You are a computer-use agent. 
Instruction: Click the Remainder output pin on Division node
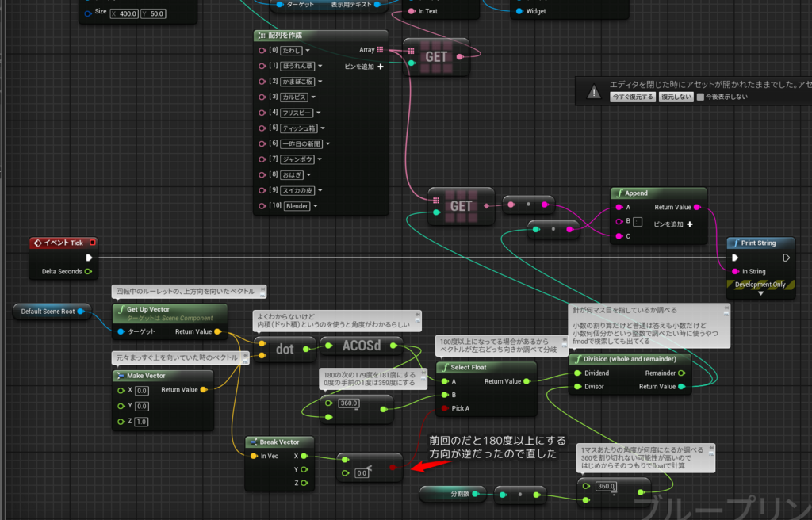pyautogui.click(x=681, y=373)
